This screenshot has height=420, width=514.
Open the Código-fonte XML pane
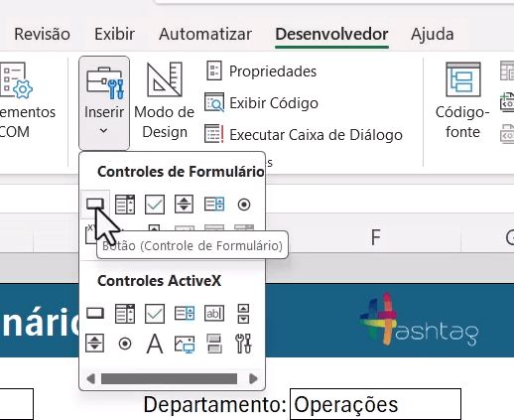click(x=462, y=100)
